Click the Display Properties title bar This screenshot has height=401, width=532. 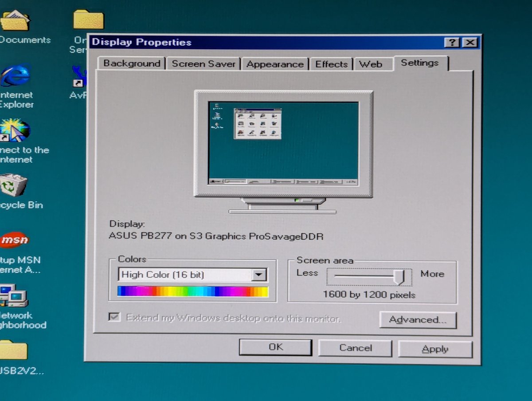284,43
